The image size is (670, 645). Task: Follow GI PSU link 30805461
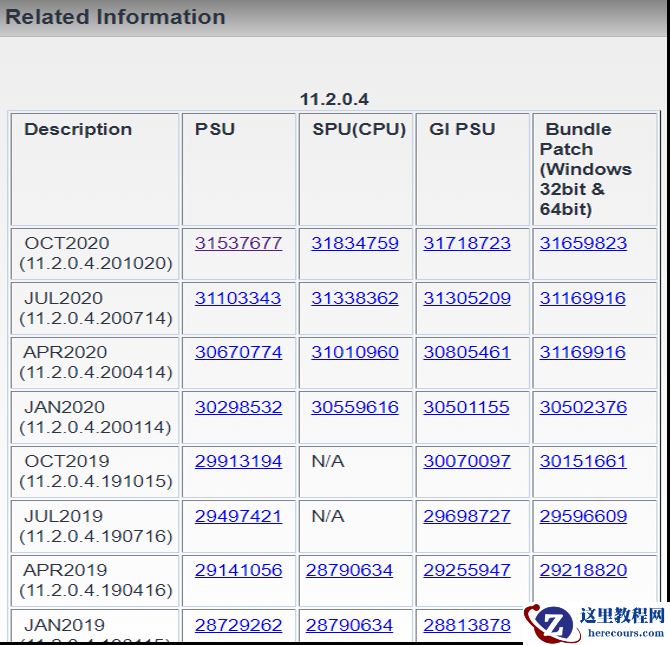tap(466, 352)
